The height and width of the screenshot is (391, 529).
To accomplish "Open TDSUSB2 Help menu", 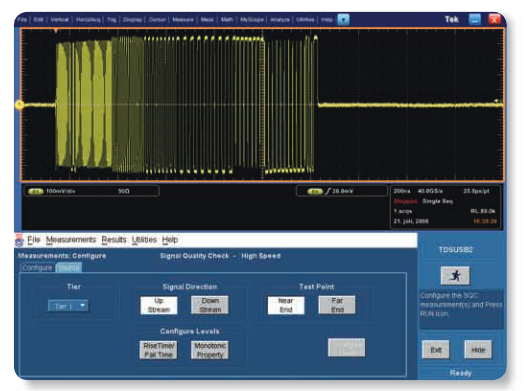I will pos(170,240).
